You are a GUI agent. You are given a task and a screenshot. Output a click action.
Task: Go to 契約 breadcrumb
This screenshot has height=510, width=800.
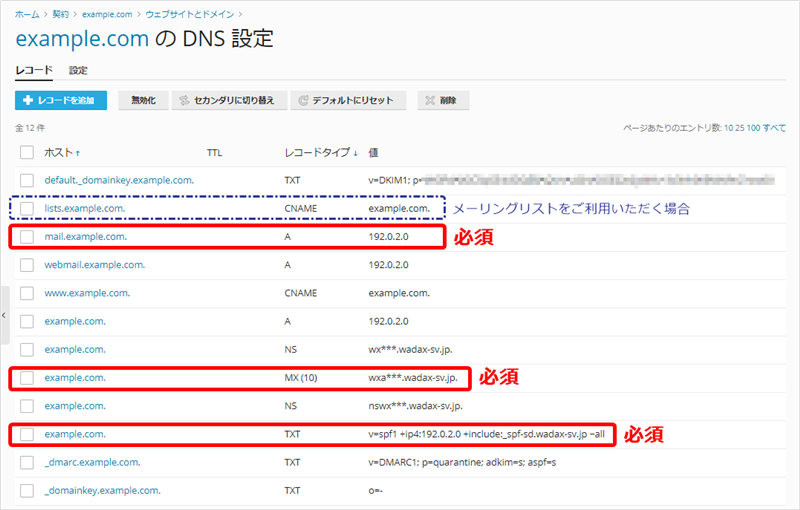(61, 14)
